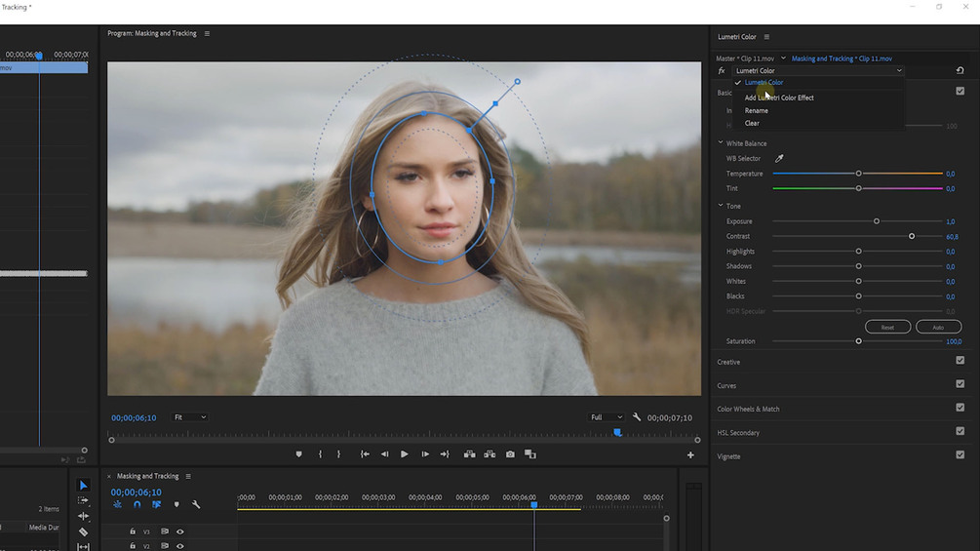The width and height of the screenshot is (980, 551).
Task: Select the Track Select Forward tool
Action: point(83,500)
